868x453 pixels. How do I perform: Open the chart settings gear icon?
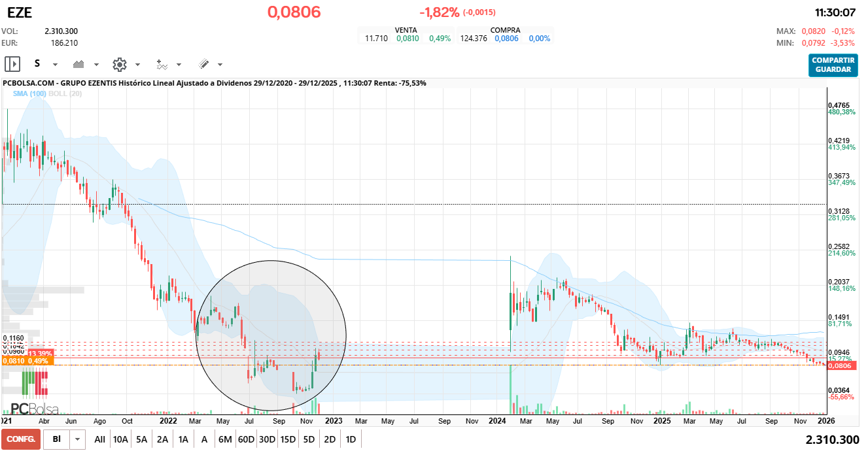(x=118, y=64)
